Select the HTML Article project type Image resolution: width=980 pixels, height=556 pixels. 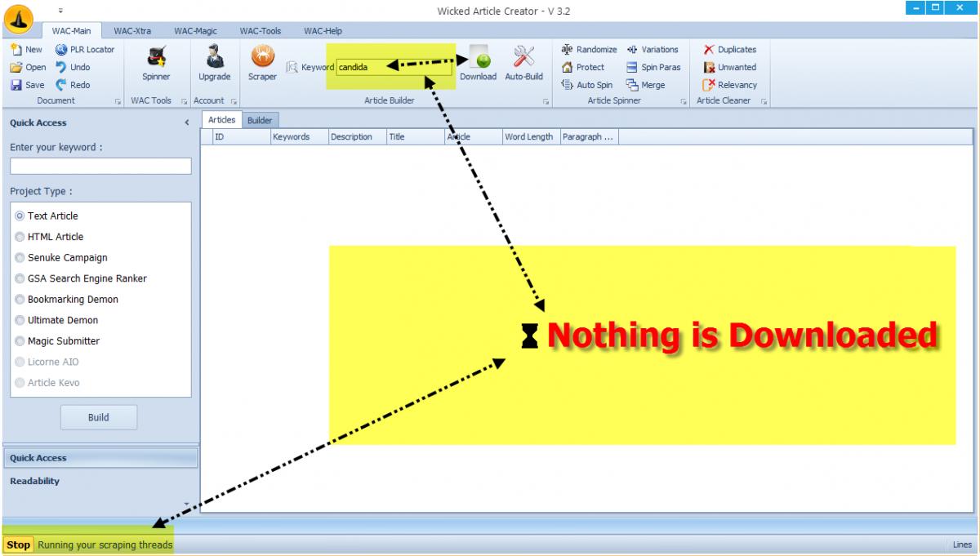[49, 237]
